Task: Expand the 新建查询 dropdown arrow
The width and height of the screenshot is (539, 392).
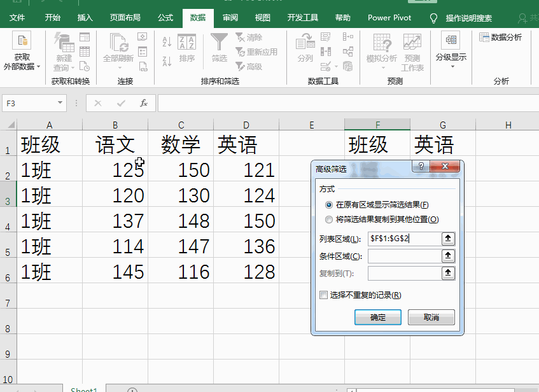Action: tap(73, 67)
